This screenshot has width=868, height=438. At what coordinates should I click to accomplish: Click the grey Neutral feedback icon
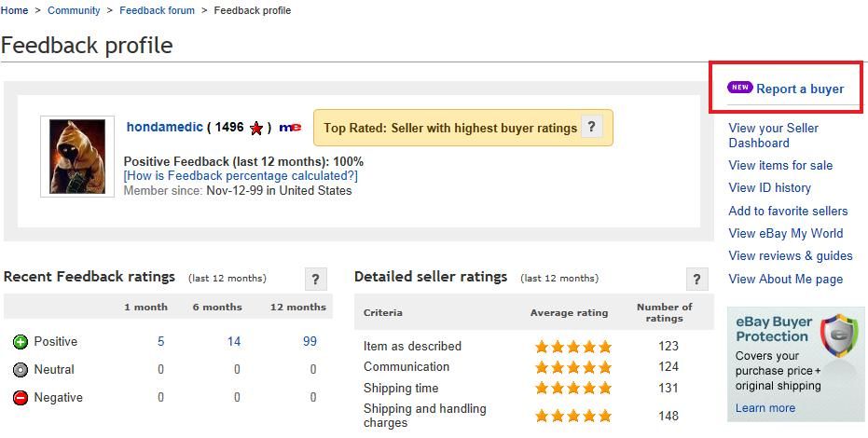(20, 370)
